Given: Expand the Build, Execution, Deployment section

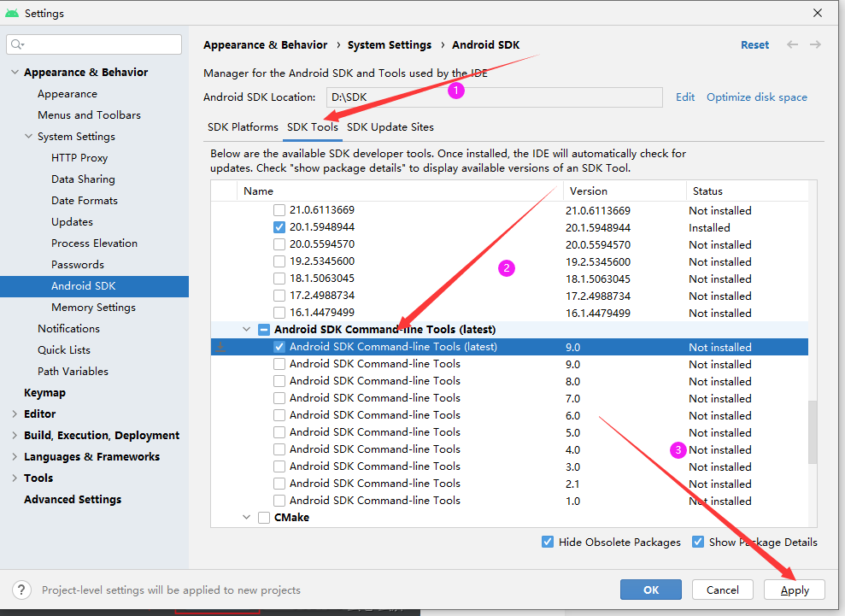Looking at the screenshot, I should [15, 435].
